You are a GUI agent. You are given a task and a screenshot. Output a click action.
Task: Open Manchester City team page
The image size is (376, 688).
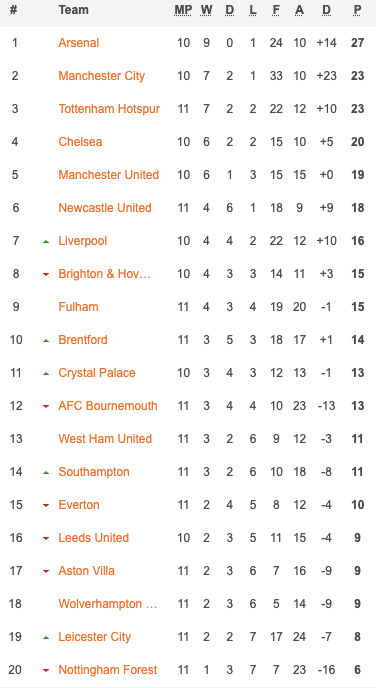click(x=101, y=76)
